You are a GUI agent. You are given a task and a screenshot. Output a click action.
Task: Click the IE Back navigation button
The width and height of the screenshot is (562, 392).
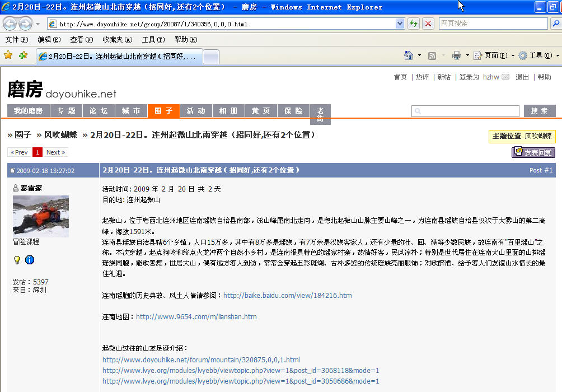coord(10,24)
